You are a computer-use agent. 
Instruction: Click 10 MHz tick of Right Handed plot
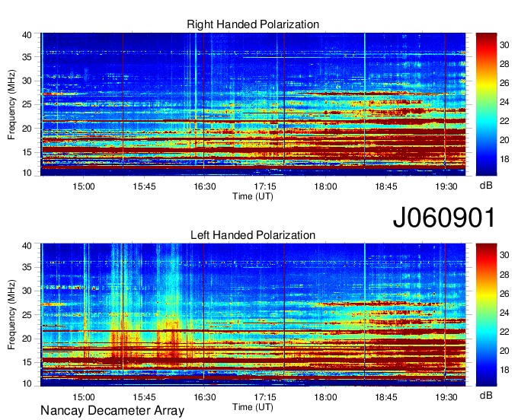coord(27,173)
